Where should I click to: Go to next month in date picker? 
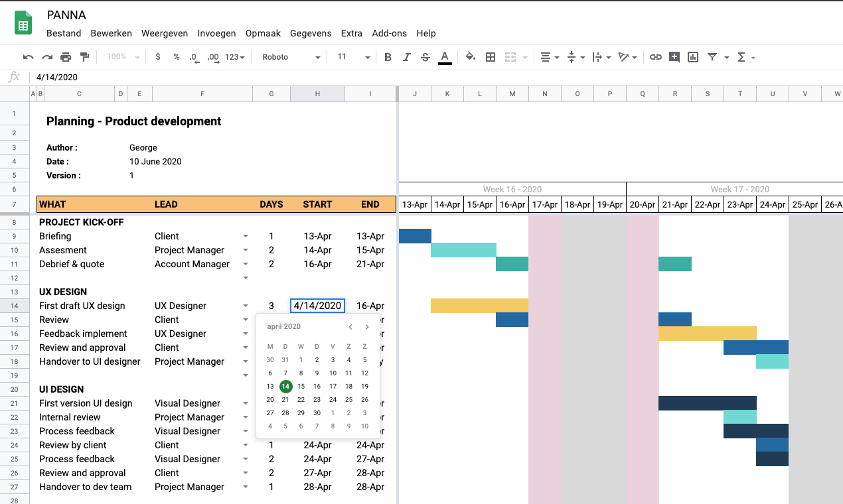(x=367, y=327)
